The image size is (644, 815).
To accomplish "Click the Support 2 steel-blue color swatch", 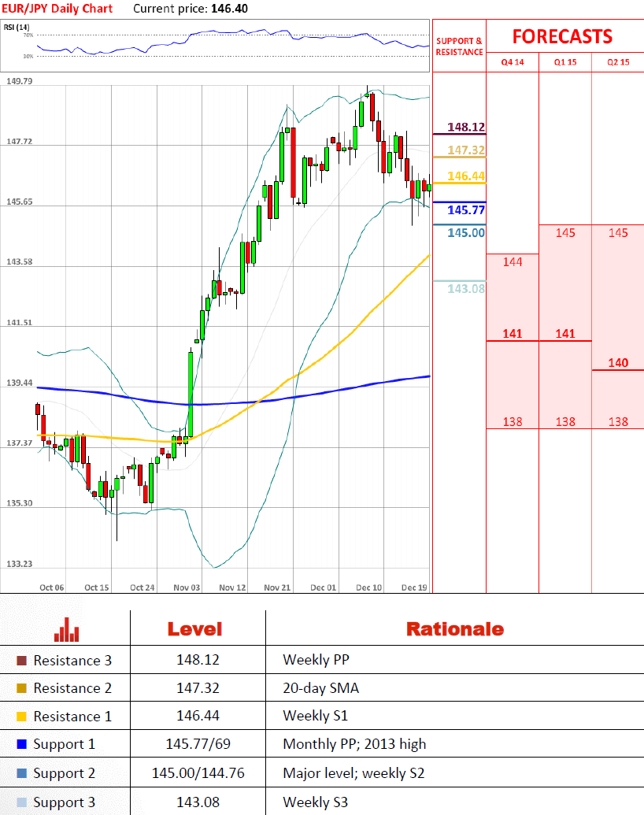I will pos(21,773).
